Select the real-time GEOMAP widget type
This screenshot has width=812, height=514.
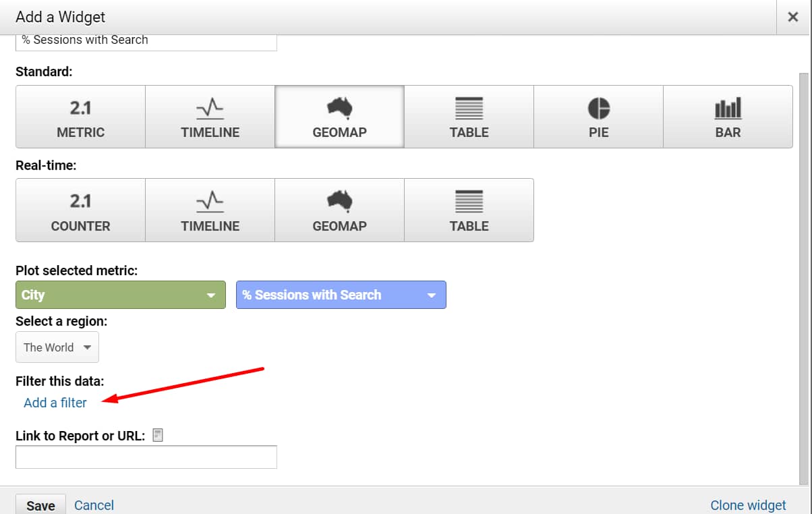(339, 210)
